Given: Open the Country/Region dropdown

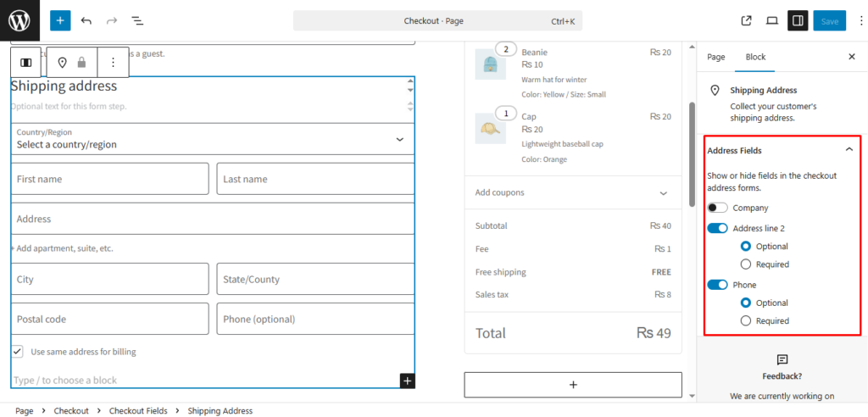Looking at the screenshot, I should coord(212,139).
